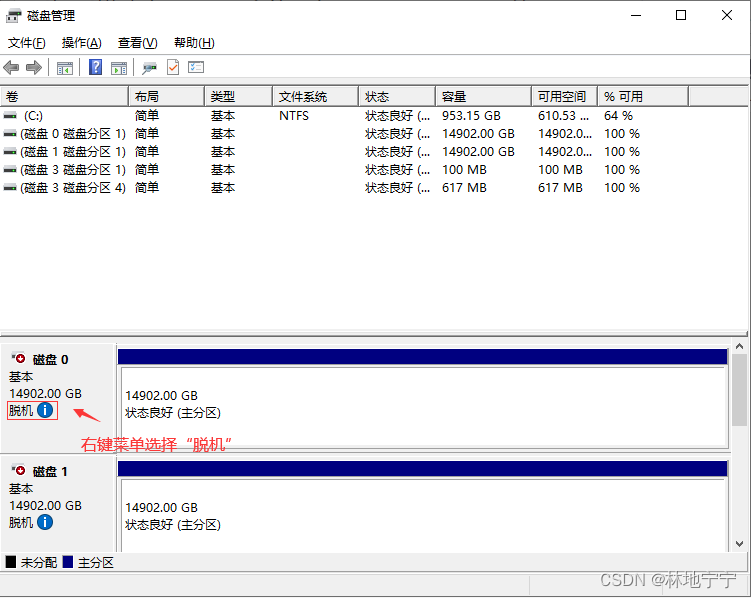Screen dimensions: 751x598
Task: Click the volume icon of 磁盘 0 磁盘分区 1 row
Action: pyautogui.click(x=10, y=134)
